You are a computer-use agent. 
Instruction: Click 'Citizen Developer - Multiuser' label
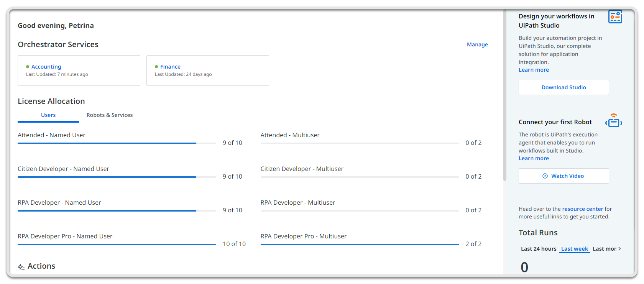[302, 169]
